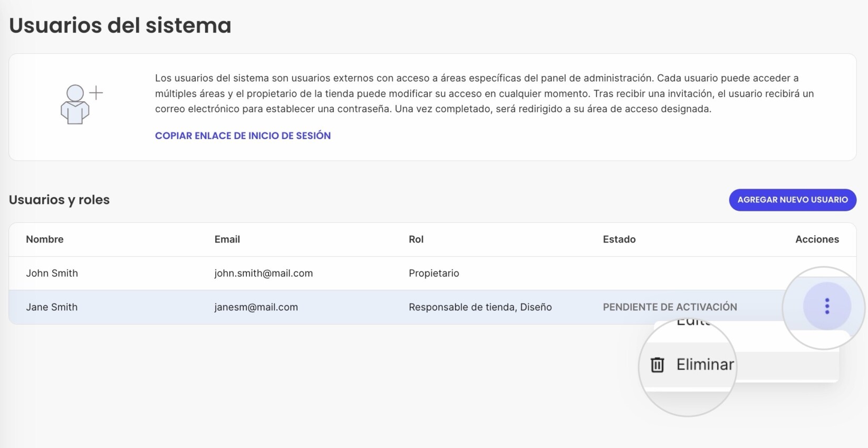Select the Jane Smith name cell
The height and width of the screenshot is (448, 868).
[52, 307]
